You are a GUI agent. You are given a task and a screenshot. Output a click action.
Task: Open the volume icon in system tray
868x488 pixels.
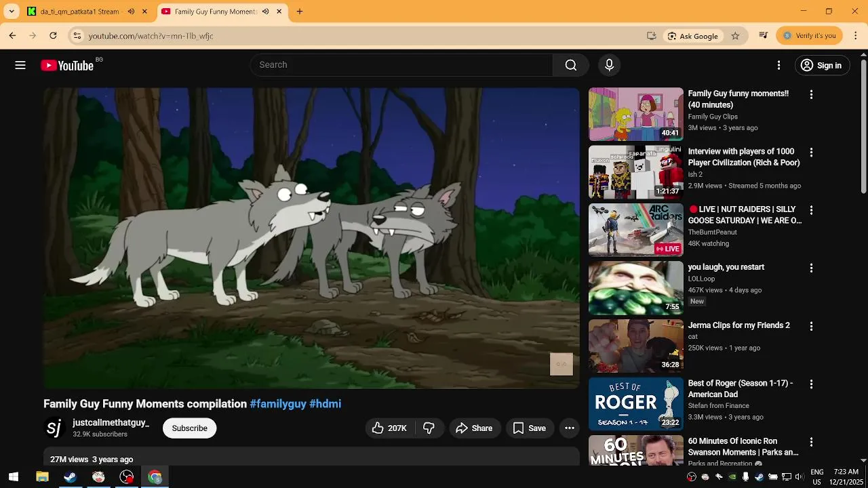tap(800, 477)
